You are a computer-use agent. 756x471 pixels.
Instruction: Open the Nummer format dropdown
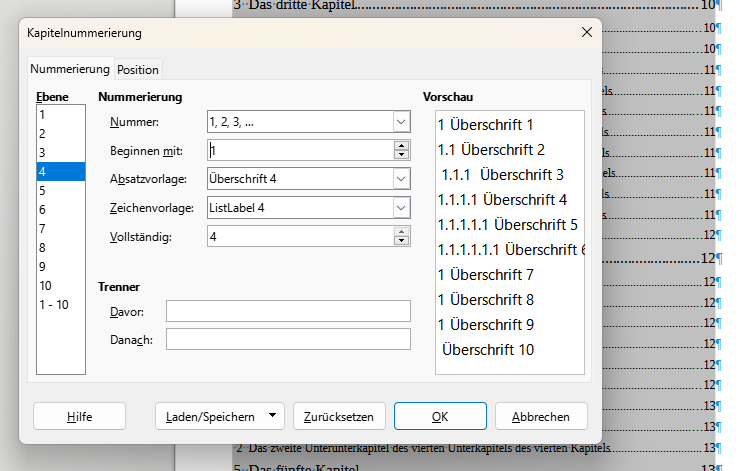click(401, 122)
